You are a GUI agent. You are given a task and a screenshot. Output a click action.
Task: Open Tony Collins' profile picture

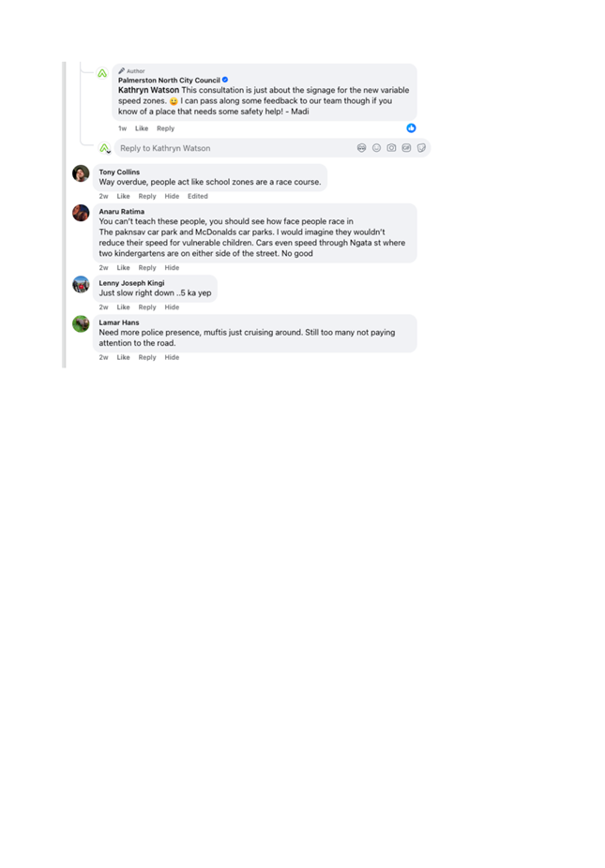pos(81,173)
